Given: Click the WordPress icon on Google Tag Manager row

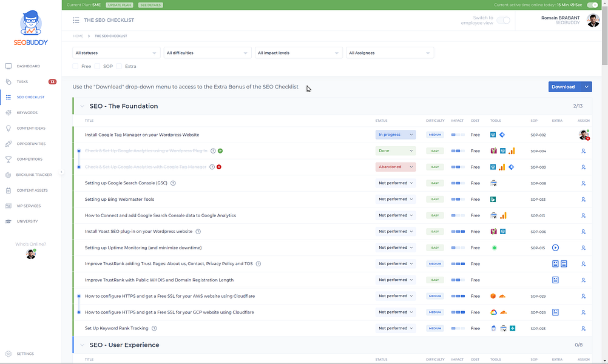Looking at the screenshot, I should click(x=493, y=134).
